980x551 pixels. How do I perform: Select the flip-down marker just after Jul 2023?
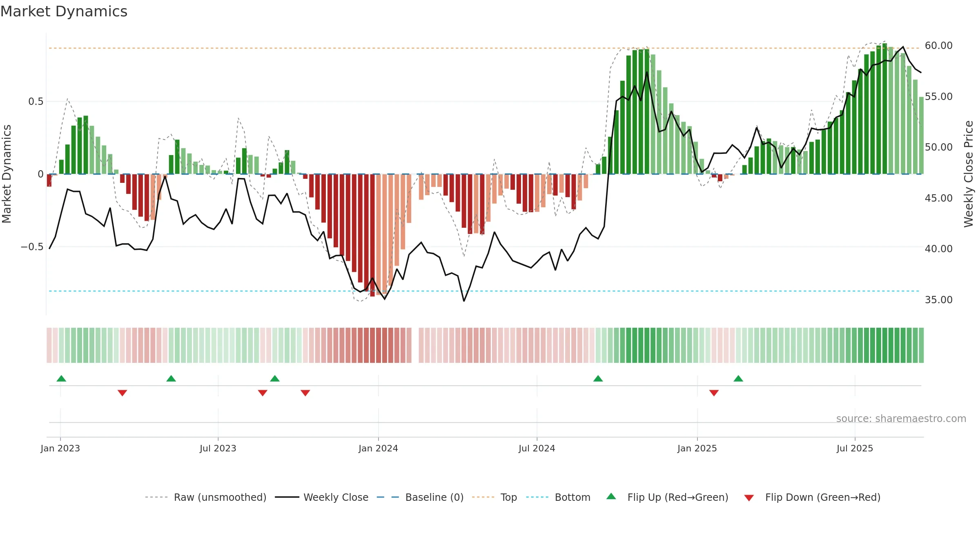[263, 393]
